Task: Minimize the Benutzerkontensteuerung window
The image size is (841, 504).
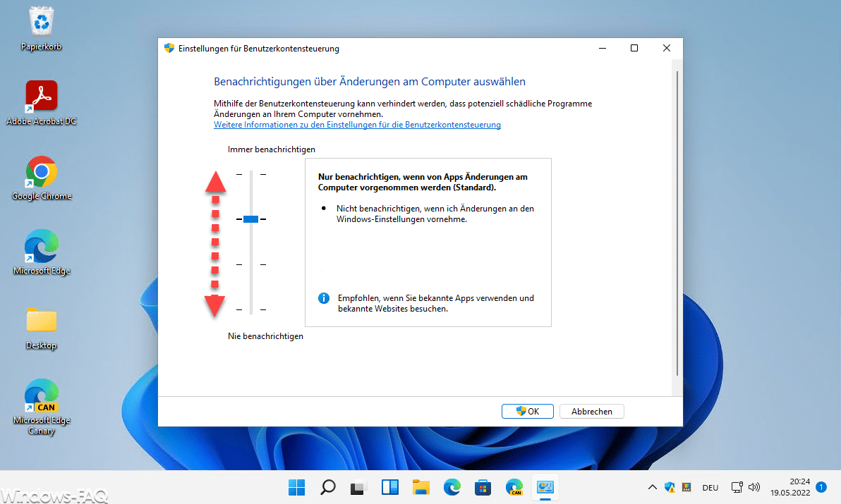Action: pyautogui.click(x=603, y=48)
